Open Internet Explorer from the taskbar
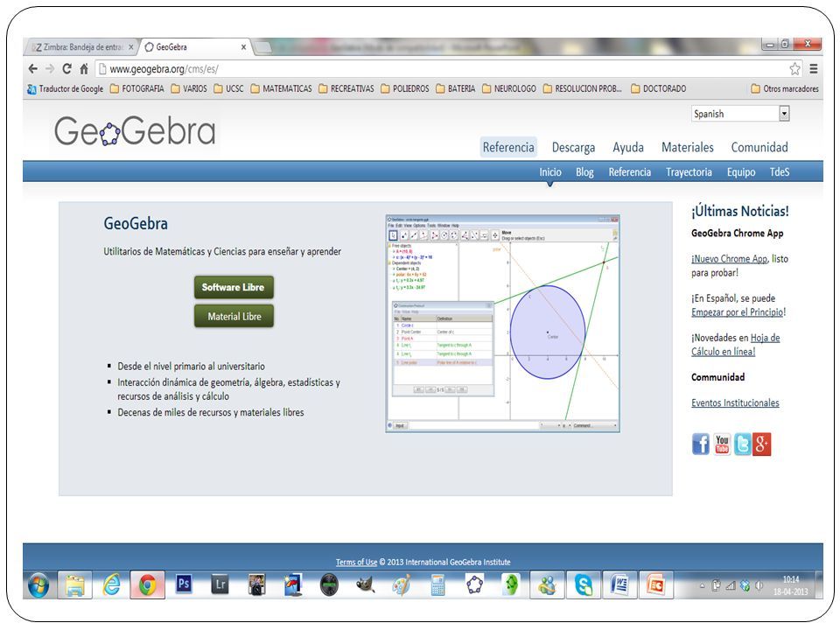 [111, 584]
